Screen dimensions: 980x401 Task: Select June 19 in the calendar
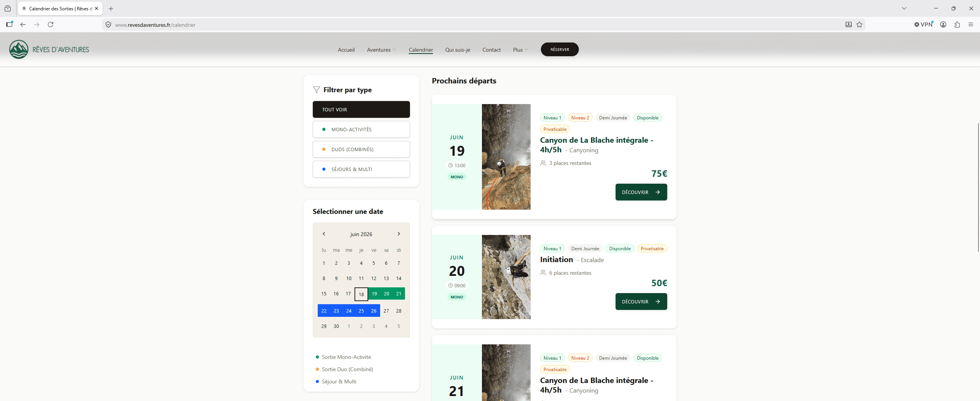[x=374, y=293]
